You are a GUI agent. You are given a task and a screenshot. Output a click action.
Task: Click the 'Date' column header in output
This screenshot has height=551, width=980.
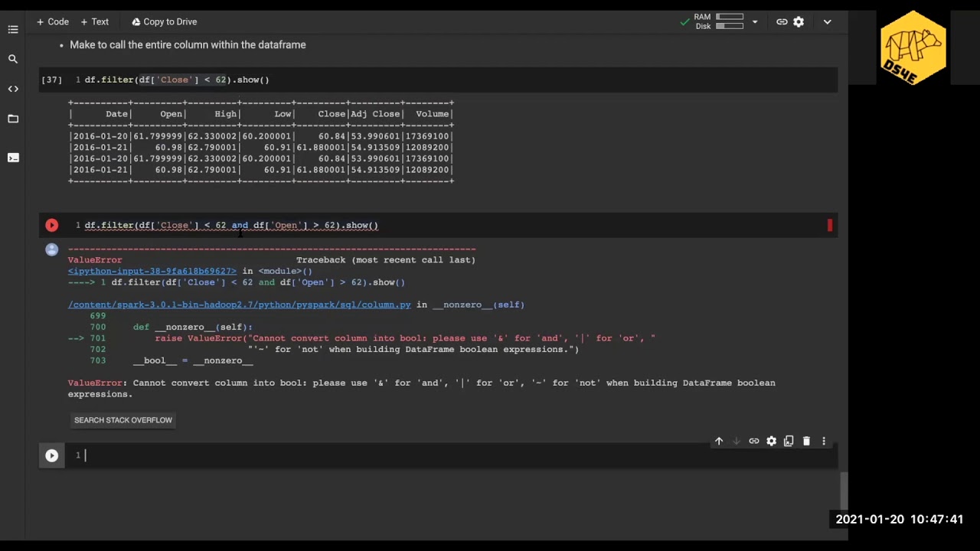(x=116, y=114)
